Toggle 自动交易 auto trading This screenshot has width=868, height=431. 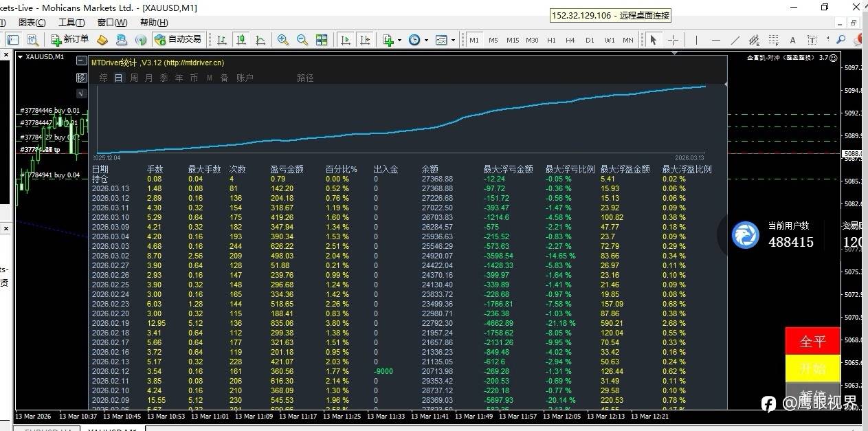pos(179,40)
